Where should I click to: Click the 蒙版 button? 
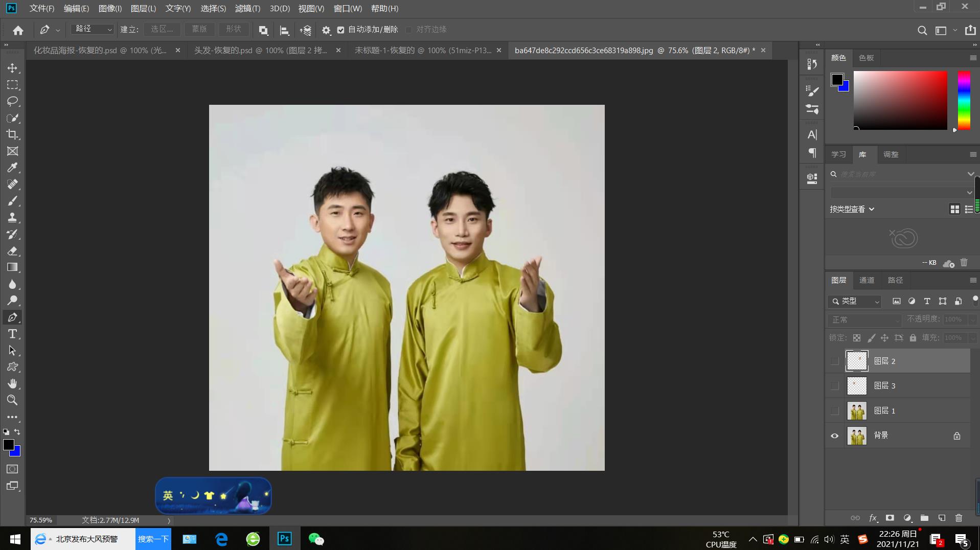click(x=199, y=29)
